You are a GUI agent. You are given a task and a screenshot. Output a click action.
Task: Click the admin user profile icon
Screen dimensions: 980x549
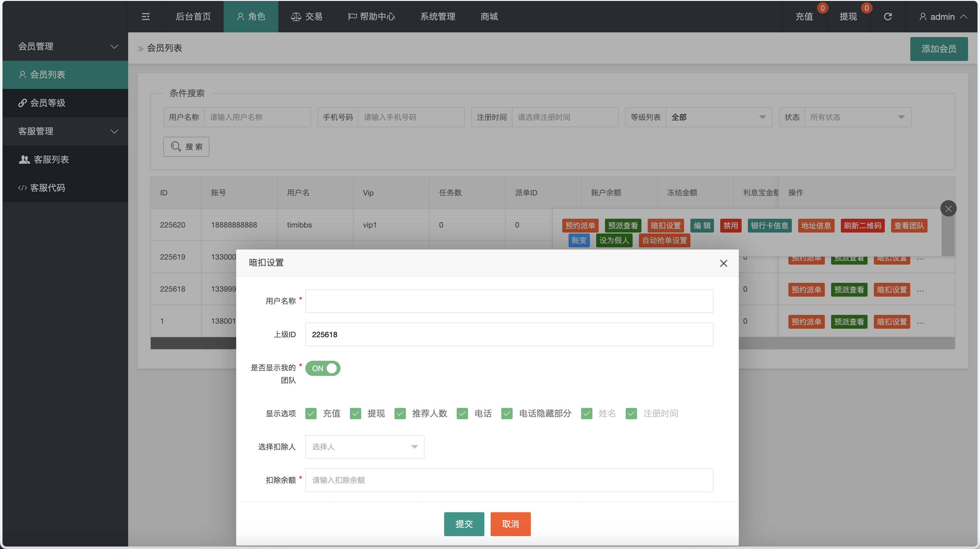[x=923, y=16]
